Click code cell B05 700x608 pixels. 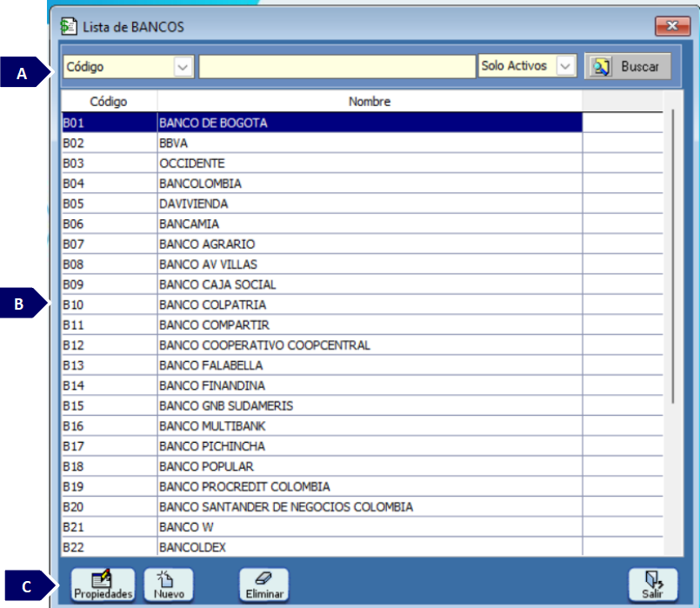[110, 204]
